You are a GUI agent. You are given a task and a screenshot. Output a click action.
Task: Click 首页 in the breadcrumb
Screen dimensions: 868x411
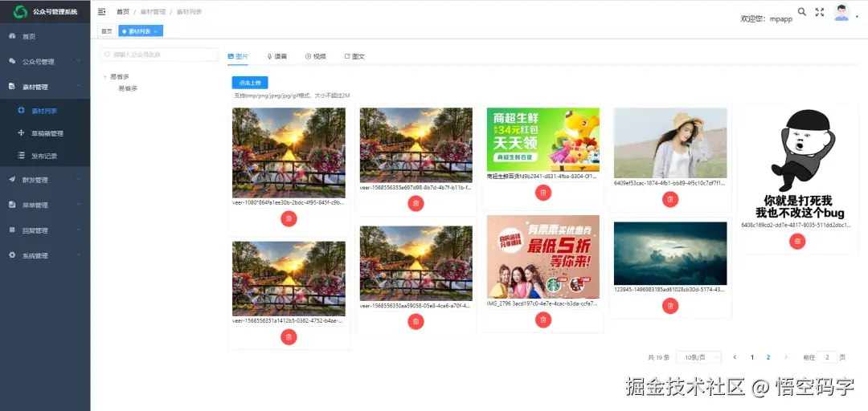pyautogui.click(x=123, y=11)
